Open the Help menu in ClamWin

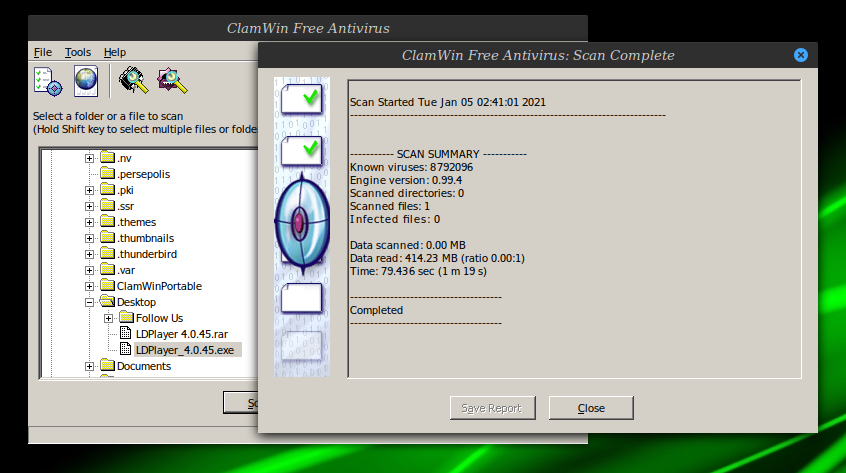tap(114, 52)
